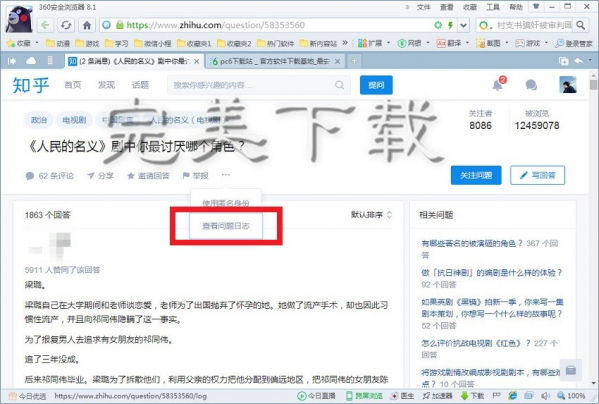Viewport: 599px width, 404px height.
Task: Go to the browser home page icon
Action: coord(87,25)
